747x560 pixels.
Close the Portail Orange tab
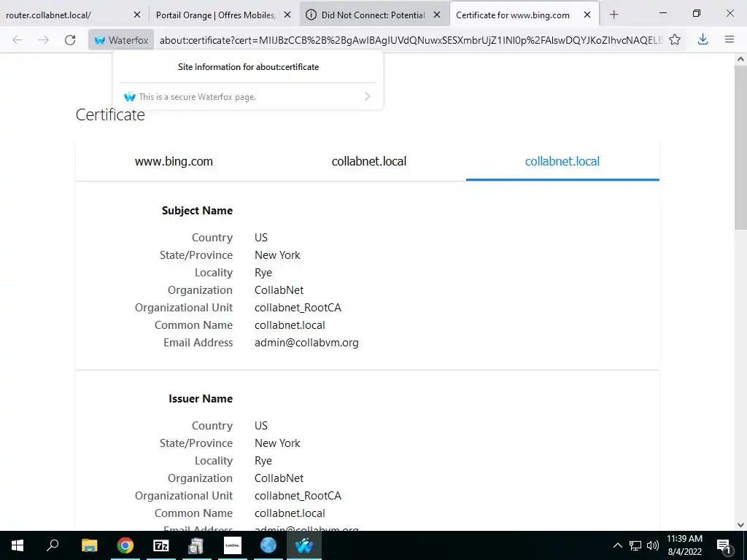[x=287, y=15]
